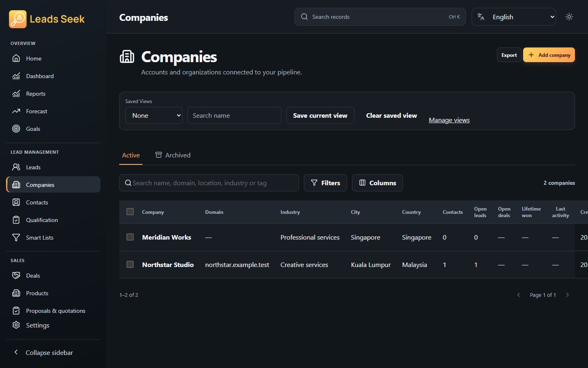Viewport: 588px width, 368px height.
Task: Click the Add company button
Action: coord(549,55)
